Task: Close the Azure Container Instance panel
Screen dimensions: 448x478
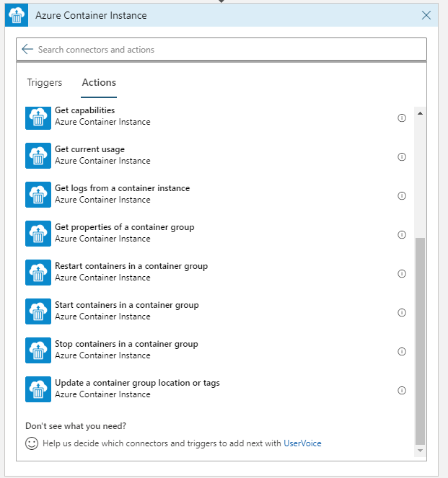Action: 426,15
